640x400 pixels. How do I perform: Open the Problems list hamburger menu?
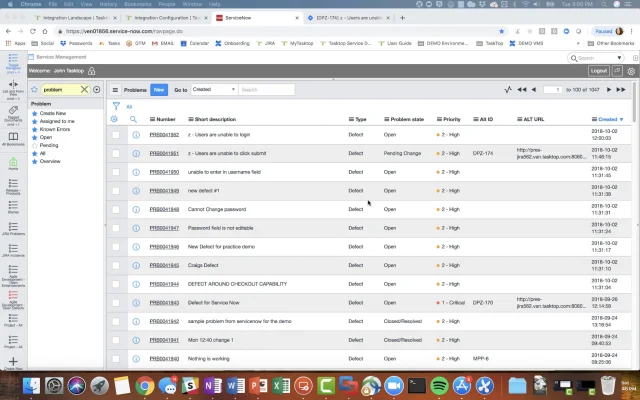point(116,90)
